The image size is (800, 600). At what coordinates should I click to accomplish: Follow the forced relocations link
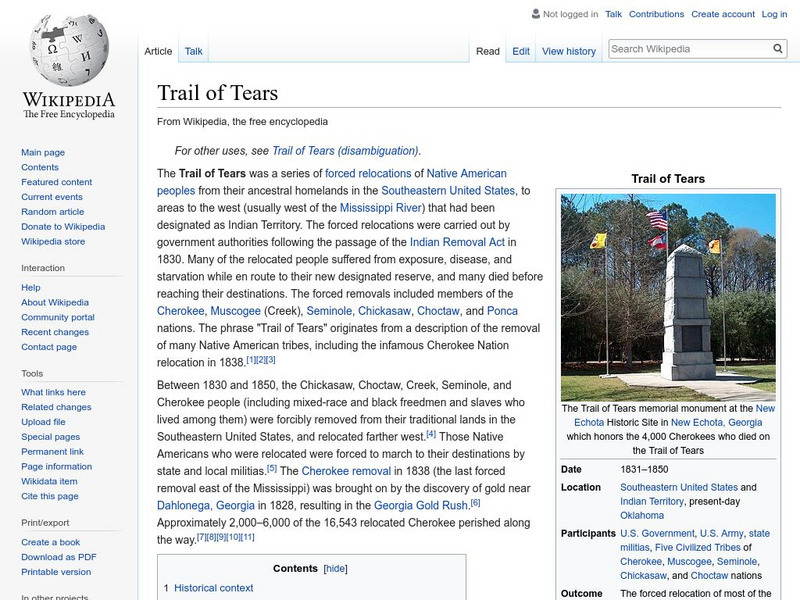(368, 173)
